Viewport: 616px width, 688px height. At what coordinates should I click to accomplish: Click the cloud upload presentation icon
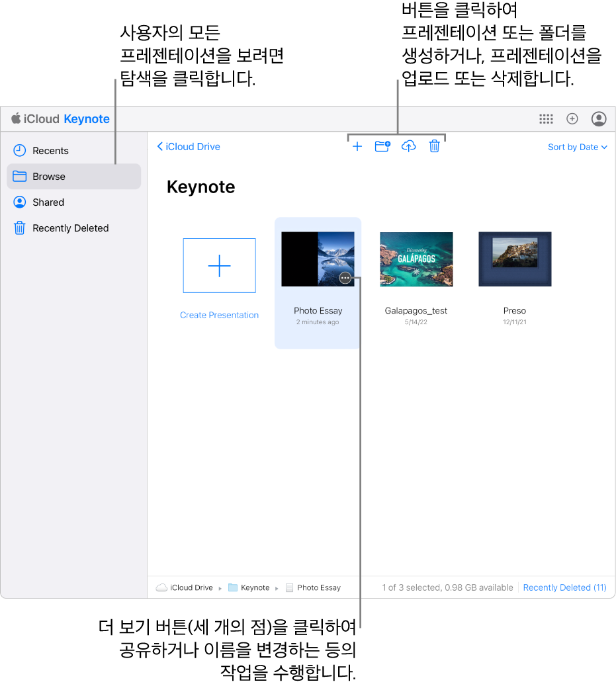point(408,146)
